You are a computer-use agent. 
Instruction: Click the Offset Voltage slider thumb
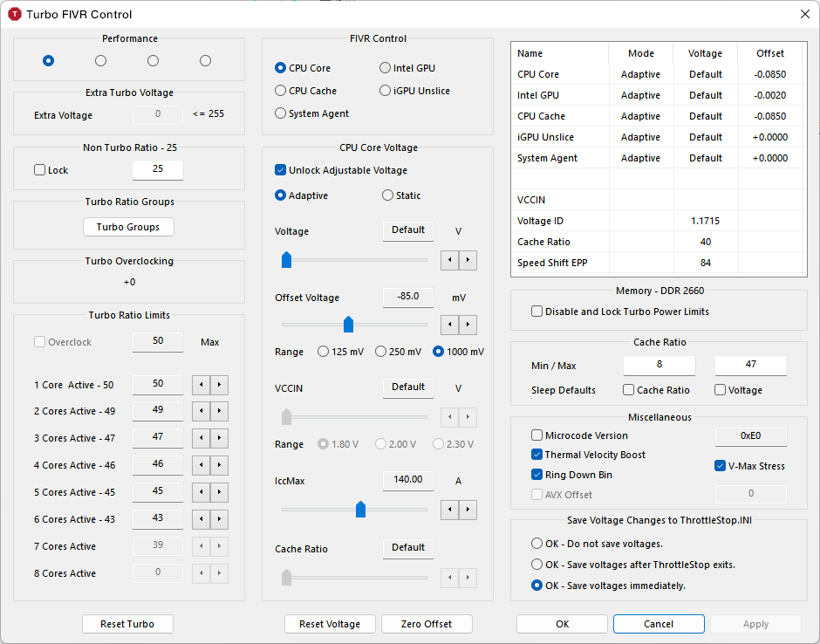(348, 325)
